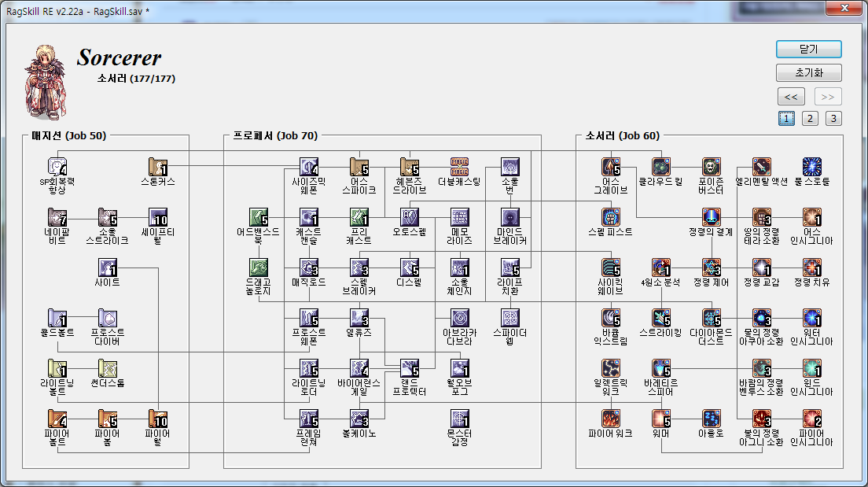
Task: Click the 바이어런스 게일 skill icon
Action: [x=359, y=368]
